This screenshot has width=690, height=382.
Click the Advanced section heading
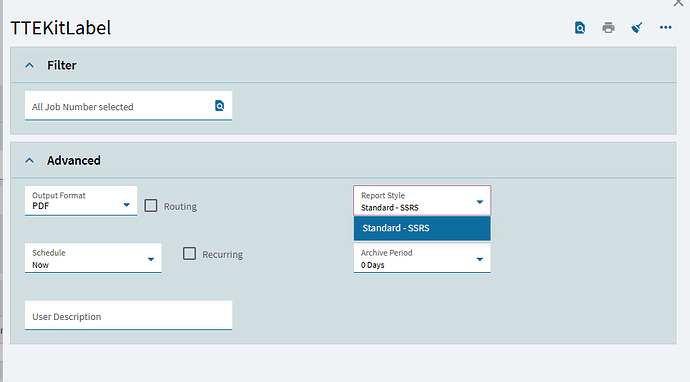[x=74, y=160]
